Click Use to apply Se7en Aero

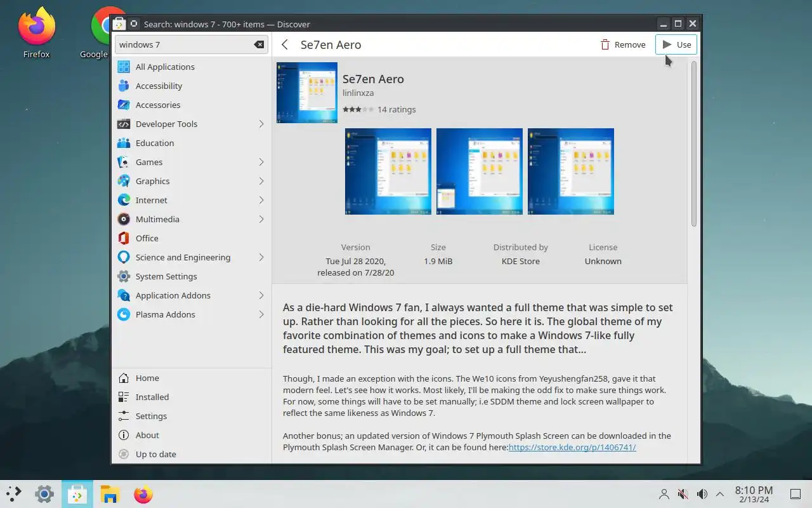pyautogui.click(x=676, y=44)
